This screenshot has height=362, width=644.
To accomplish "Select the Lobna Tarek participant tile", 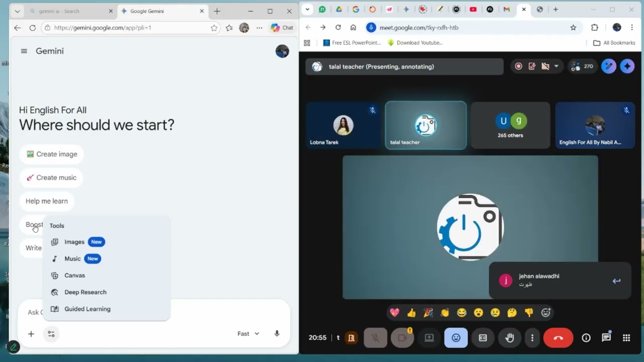I will (x=344, y=125).
